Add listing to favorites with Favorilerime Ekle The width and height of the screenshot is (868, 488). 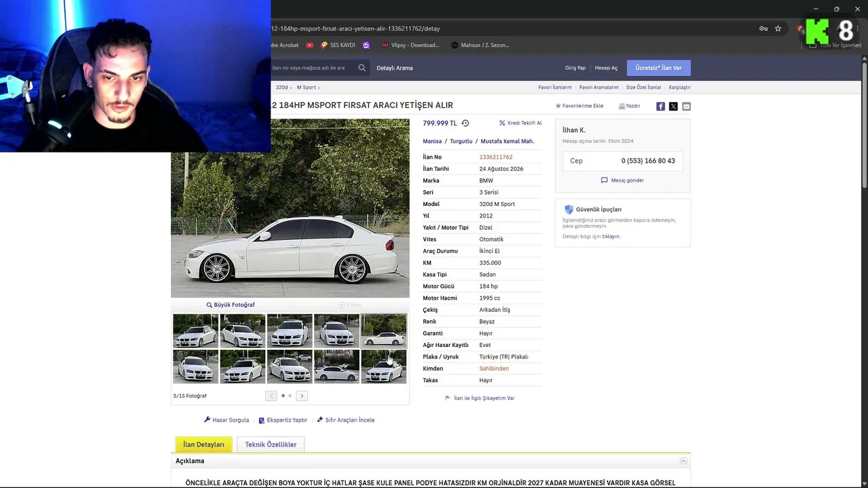(x=580, y=106)
